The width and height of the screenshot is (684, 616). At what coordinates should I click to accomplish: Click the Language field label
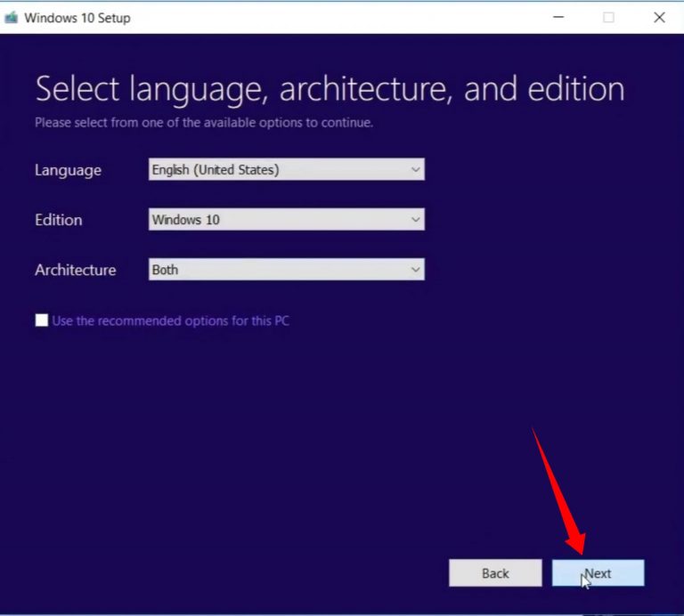[68, 170]
